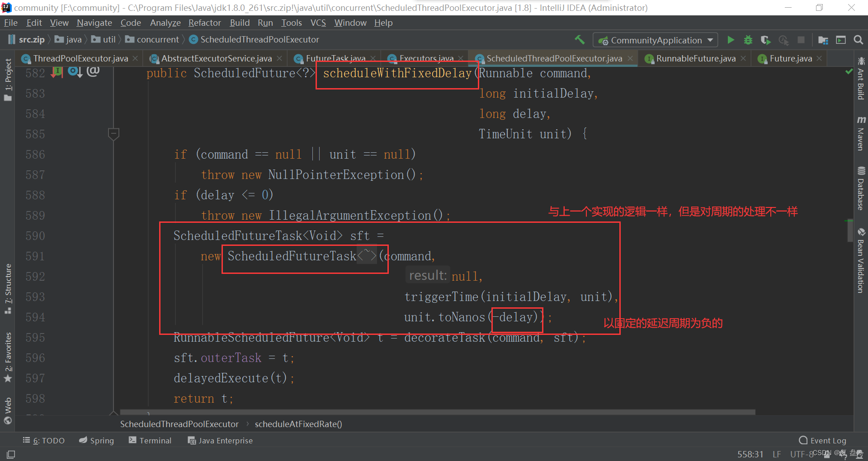The width and height of the screenshot is (868, 461).
Task: Open the Edit menu
Action: click(x=34, y=23)
